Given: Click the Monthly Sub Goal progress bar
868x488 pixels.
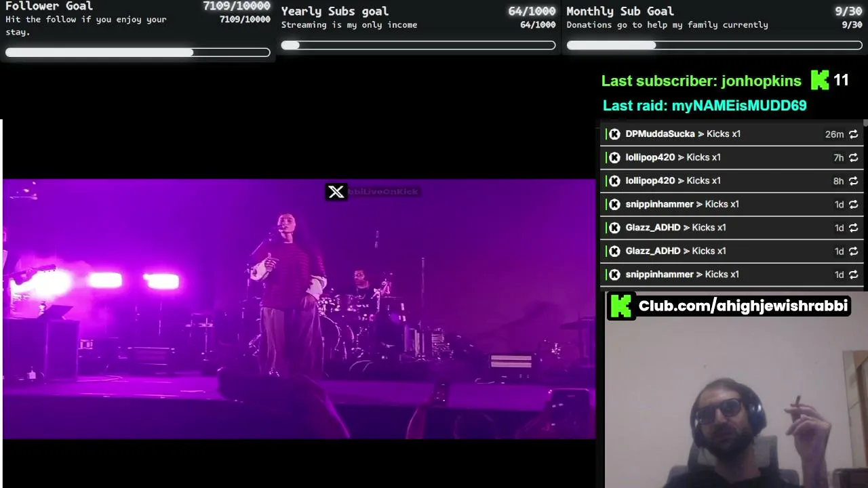Looking at the screenshot, I should coord(715,45).
